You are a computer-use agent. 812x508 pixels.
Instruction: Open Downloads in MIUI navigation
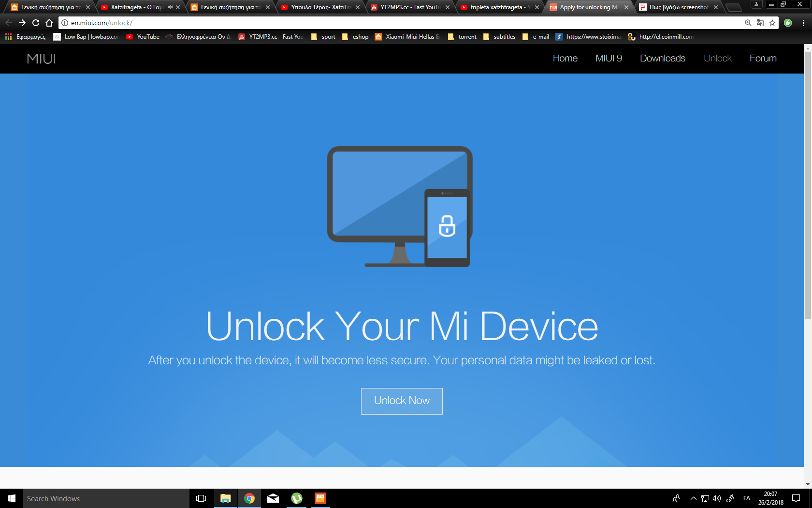pos(663,58)
